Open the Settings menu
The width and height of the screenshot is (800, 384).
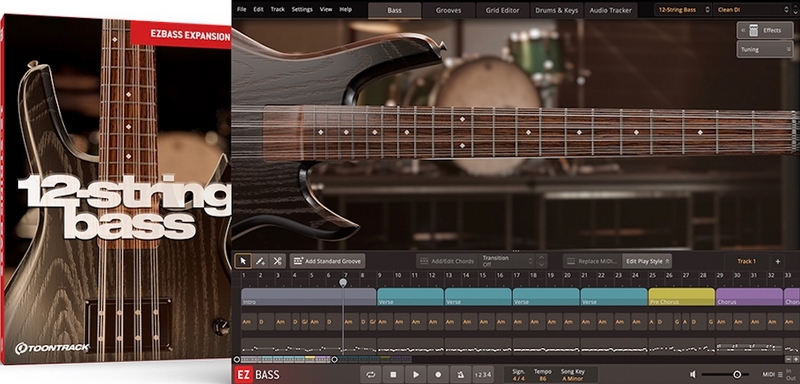302,9
